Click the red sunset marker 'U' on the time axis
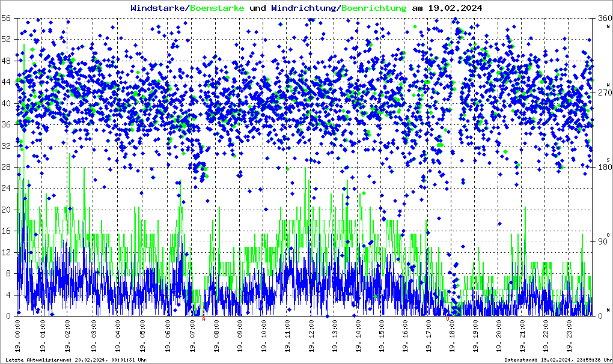613x364 pixels. [x=448, y=319]
